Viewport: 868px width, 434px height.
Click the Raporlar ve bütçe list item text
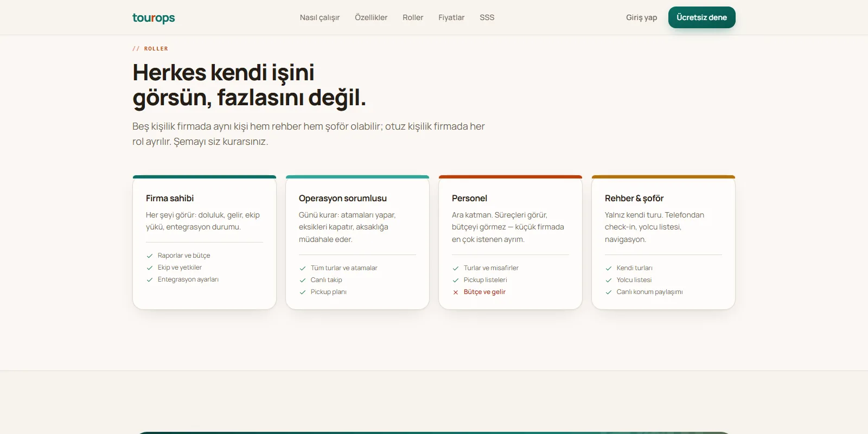coord(184,256)
